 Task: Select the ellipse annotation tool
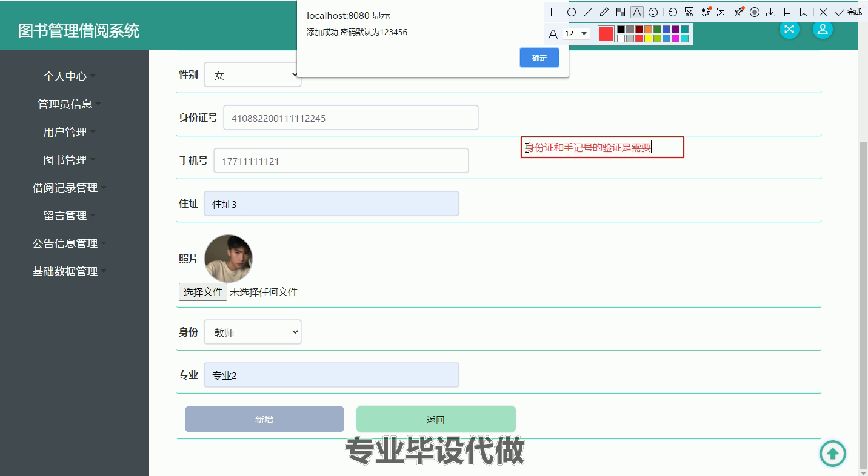click(x=572, y=12)
